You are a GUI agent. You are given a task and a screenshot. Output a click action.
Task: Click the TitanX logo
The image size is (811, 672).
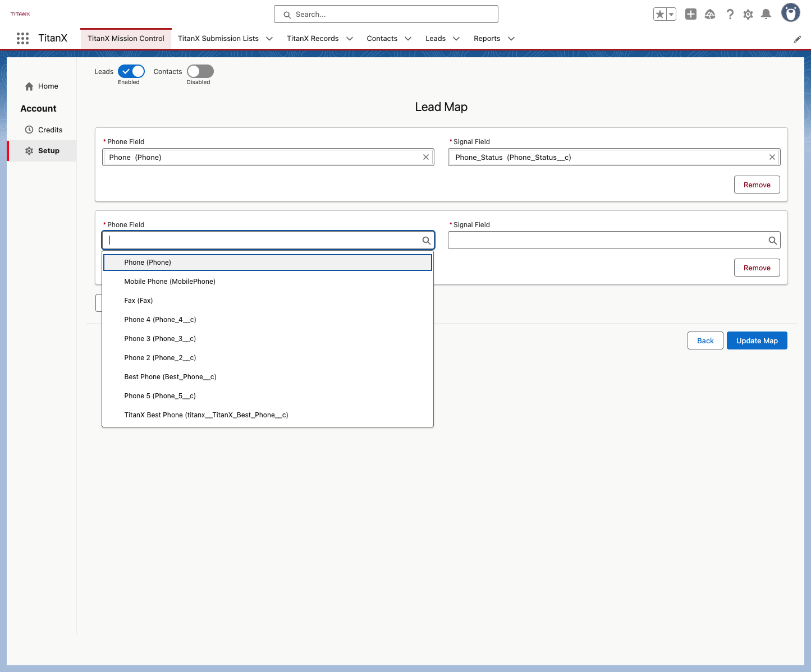[x=20, y=14]
